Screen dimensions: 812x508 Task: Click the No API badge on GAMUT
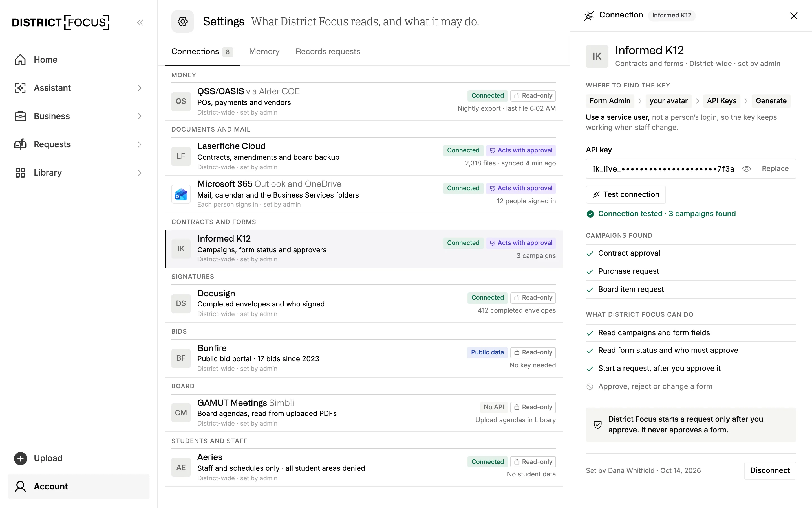pyautogui.click(x=494, y=407)
